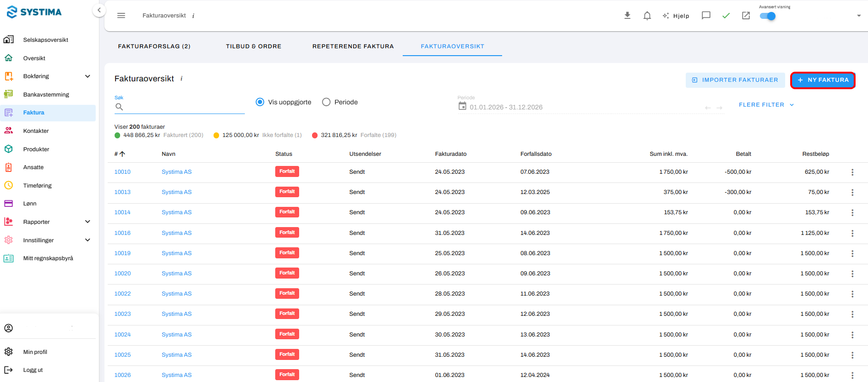Open the chat message icon

pyautogui.click(x=706, y=16)
